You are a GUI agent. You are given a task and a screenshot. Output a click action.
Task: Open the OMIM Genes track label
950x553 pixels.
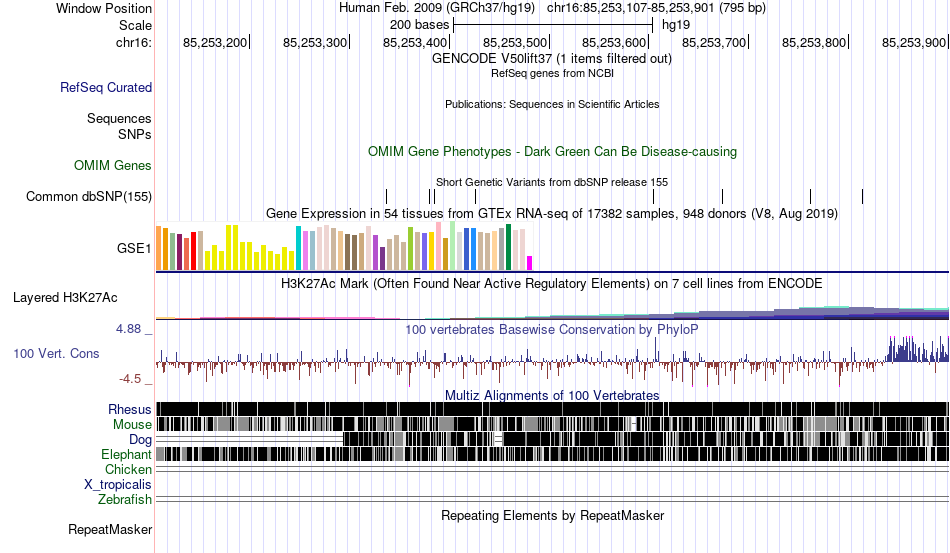coord(113,165)
